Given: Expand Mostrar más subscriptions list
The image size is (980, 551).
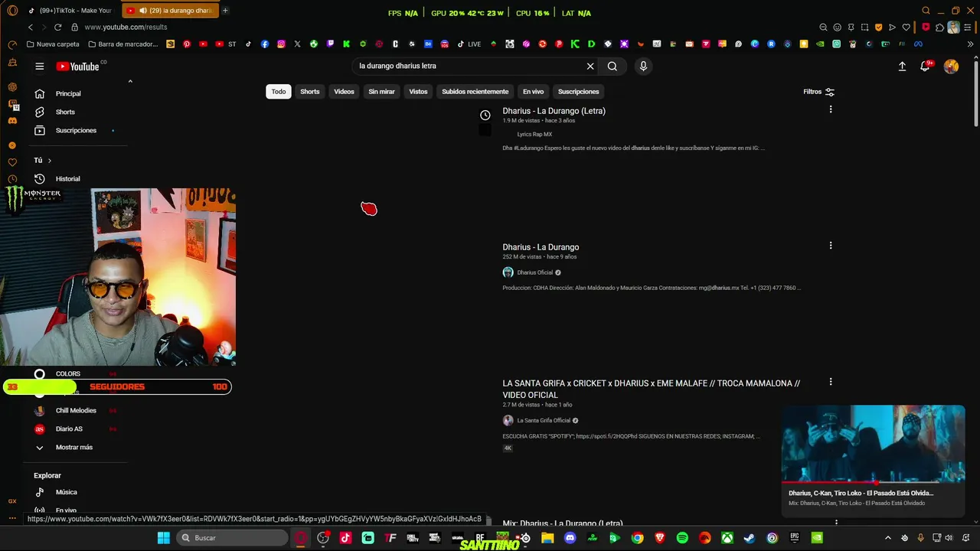Looking at the screenshot, I should 73,448.
